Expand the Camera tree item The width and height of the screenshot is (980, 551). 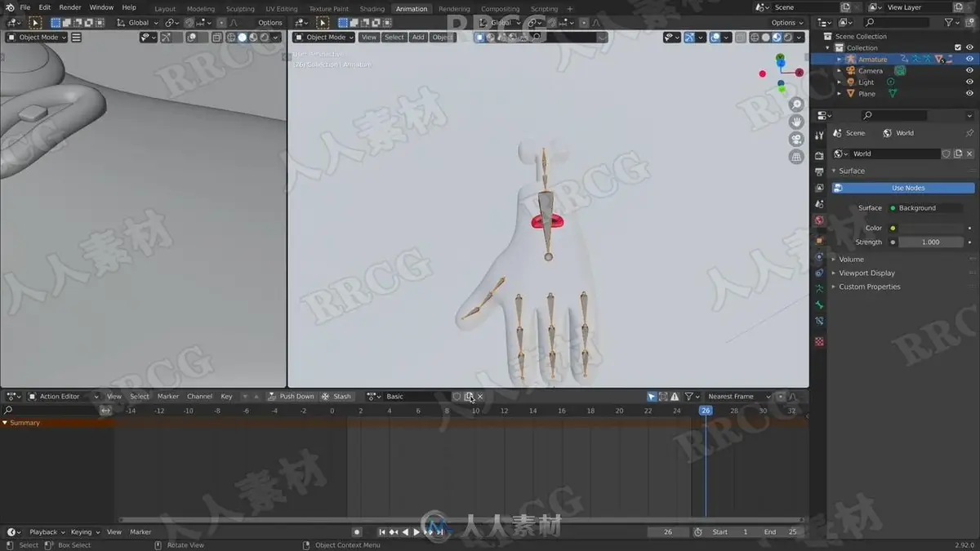pos(839,71)
